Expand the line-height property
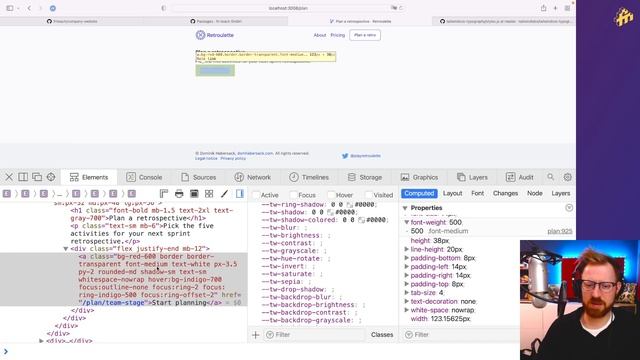 tap(407, 249)
